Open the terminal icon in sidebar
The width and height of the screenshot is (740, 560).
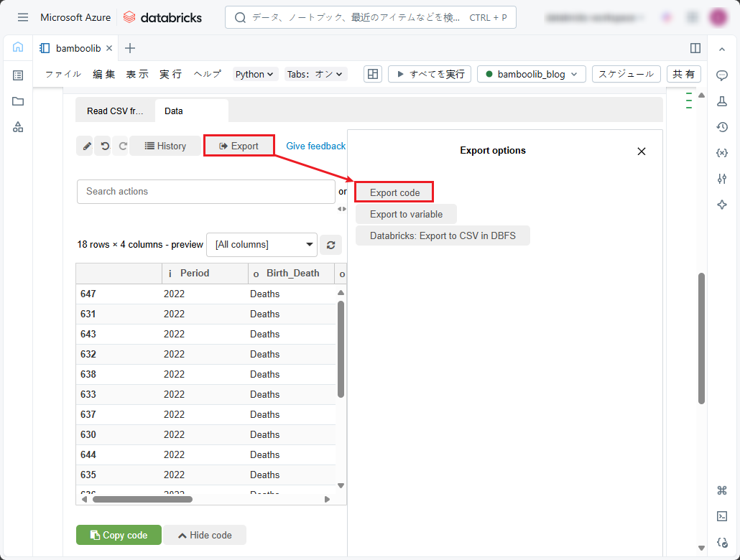pyautogui.click(x=722, y=516)
